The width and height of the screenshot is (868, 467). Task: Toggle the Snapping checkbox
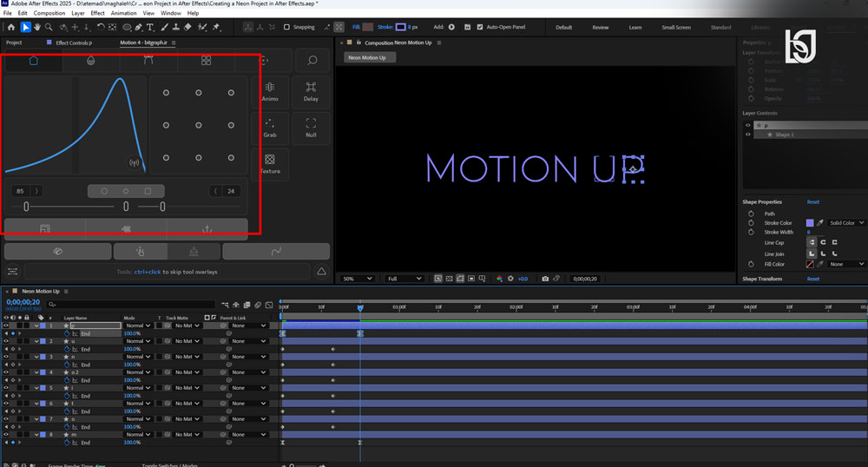coord(286,27)
